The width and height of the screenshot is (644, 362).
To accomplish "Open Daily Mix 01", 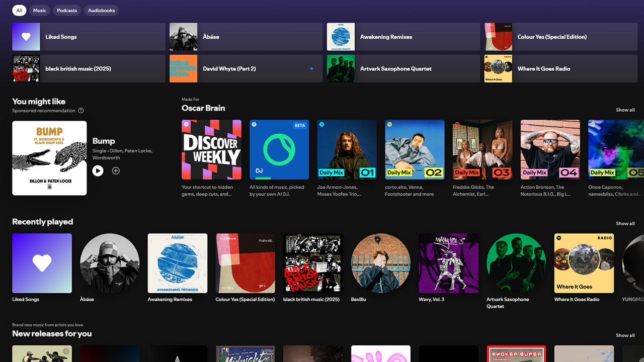I will pyautogui.click(x=347, y=149).
